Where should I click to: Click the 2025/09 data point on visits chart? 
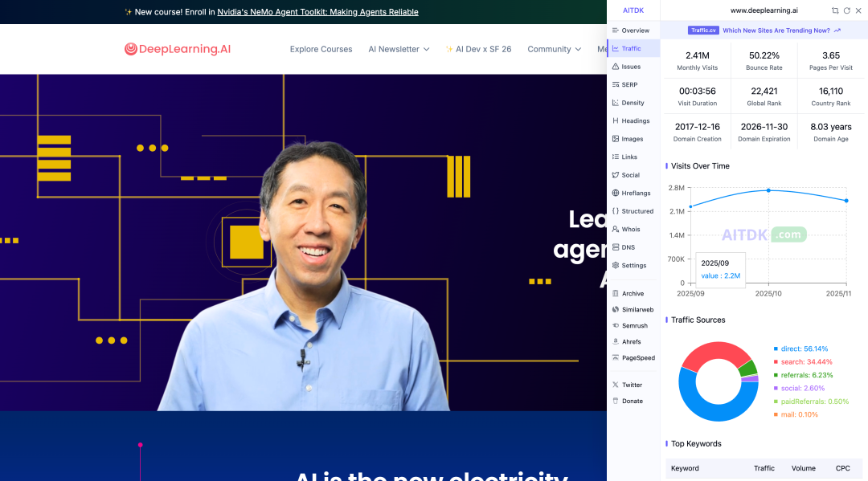pyautogui.click(x=691, y=207)
